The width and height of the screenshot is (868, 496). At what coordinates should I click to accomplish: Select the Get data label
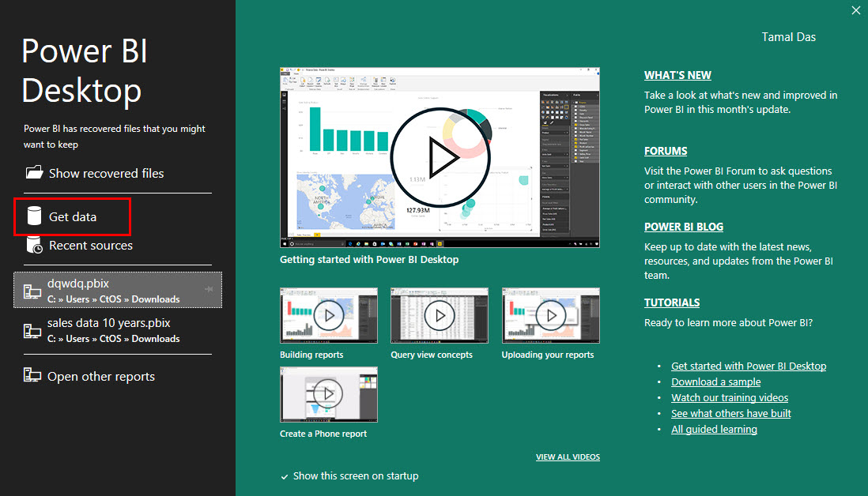pos(73,216)
